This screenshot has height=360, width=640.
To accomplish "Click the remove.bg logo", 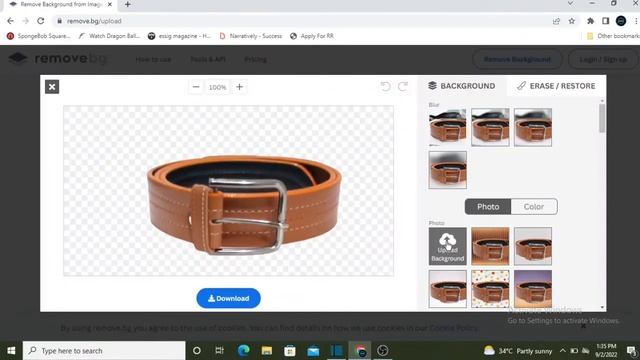I will click(58, 59).
